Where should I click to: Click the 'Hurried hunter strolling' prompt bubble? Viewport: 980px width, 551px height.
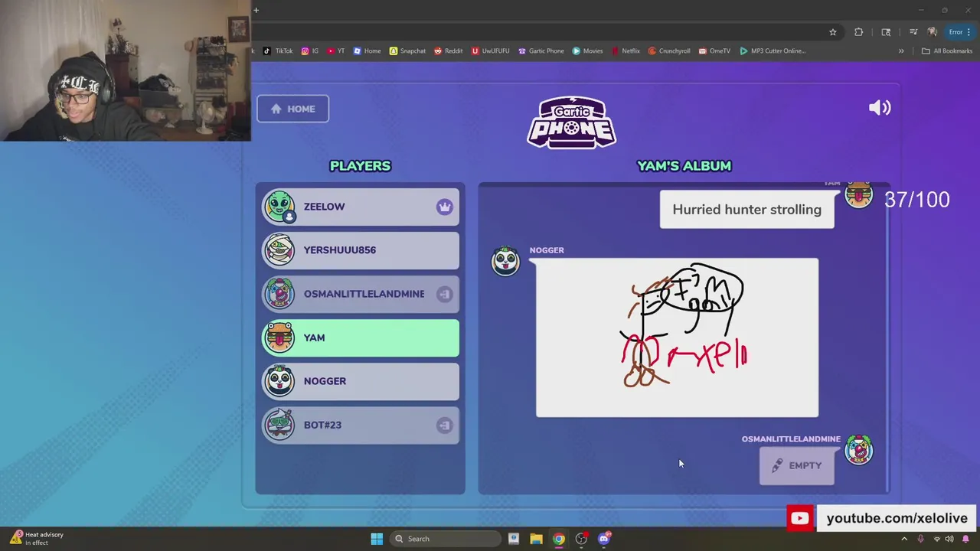click(746, 209)
